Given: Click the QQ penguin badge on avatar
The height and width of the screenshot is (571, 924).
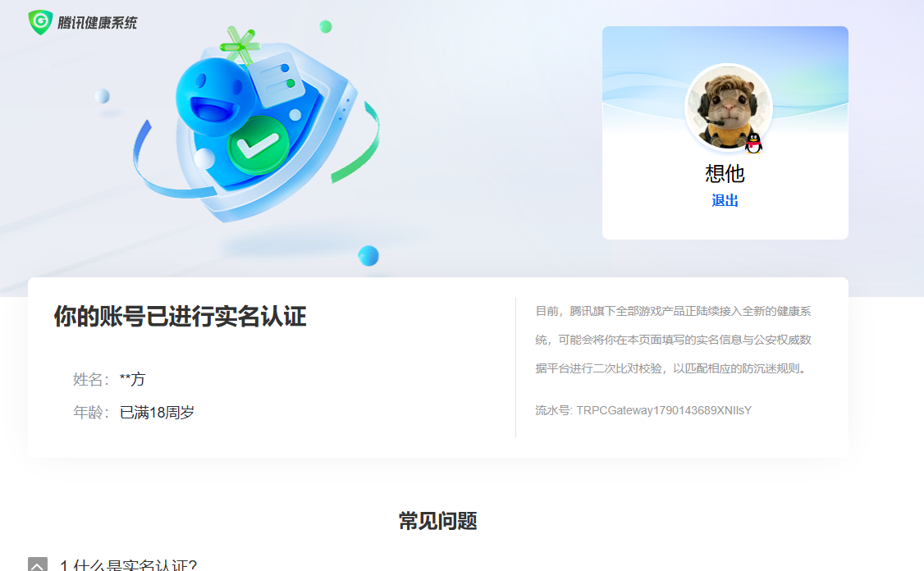Looking at the screenshot, I should coord(753,144).
